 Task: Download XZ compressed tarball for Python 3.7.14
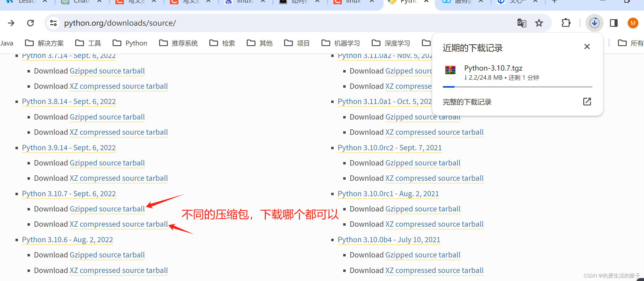[x=119, y=86]
